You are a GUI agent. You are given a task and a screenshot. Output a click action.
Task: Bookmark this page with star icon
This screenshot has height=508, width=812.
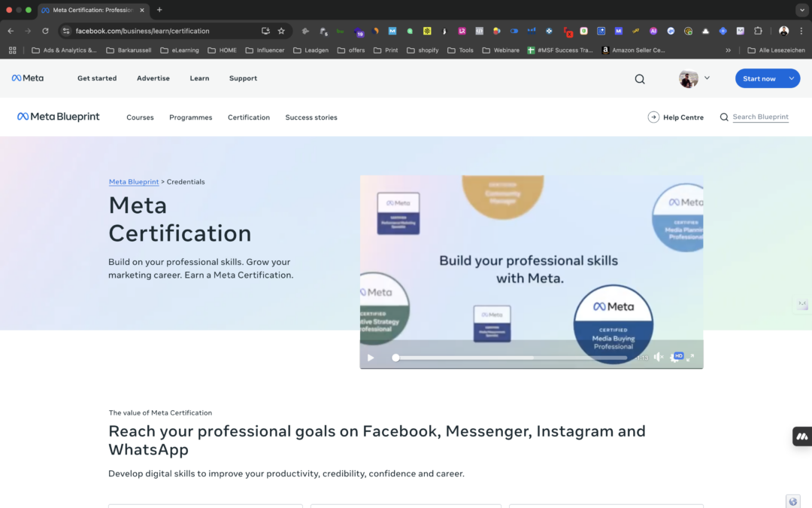281,31
